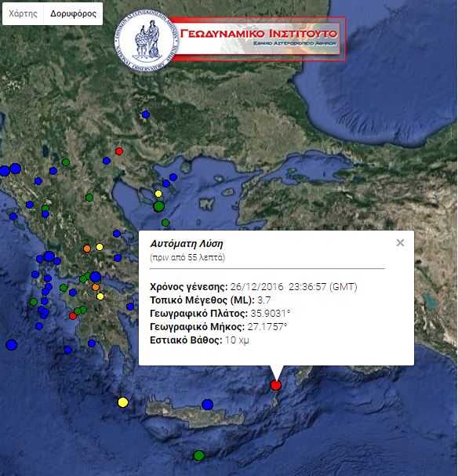Select the small green marker south of Chalkidiki marker
This screenshot has height=476, width=458.
tap(165, 223)
